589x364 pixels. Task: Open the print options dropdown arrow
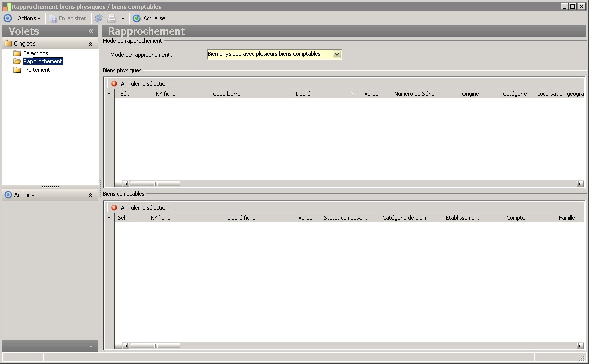pos(123,19)
